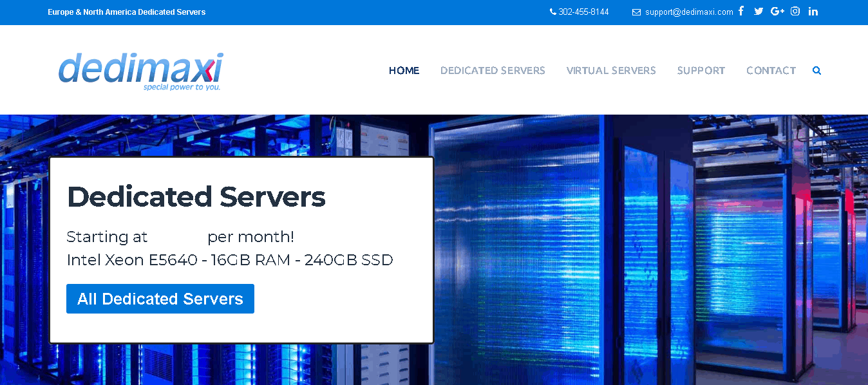Open the Google Plus social icon
The height and width of the screenshot is (385, 868).
click(x=777, y=11)
